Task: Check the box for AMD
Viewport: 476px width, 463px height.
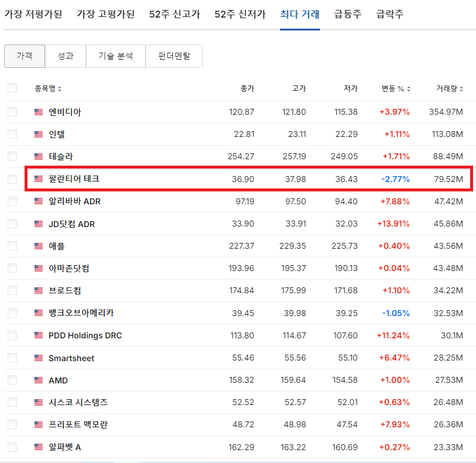Action: click(x=12, y=380)
